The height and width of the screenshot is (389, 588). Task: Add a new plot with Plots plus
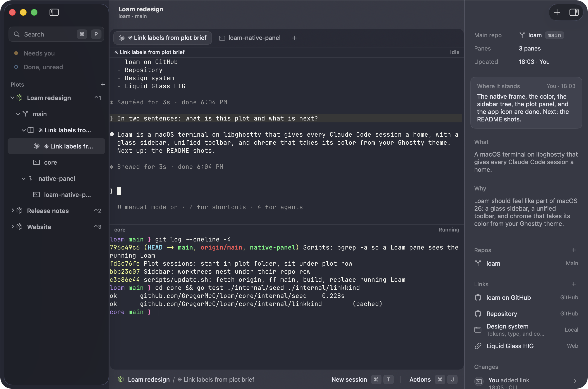[103, 84]
